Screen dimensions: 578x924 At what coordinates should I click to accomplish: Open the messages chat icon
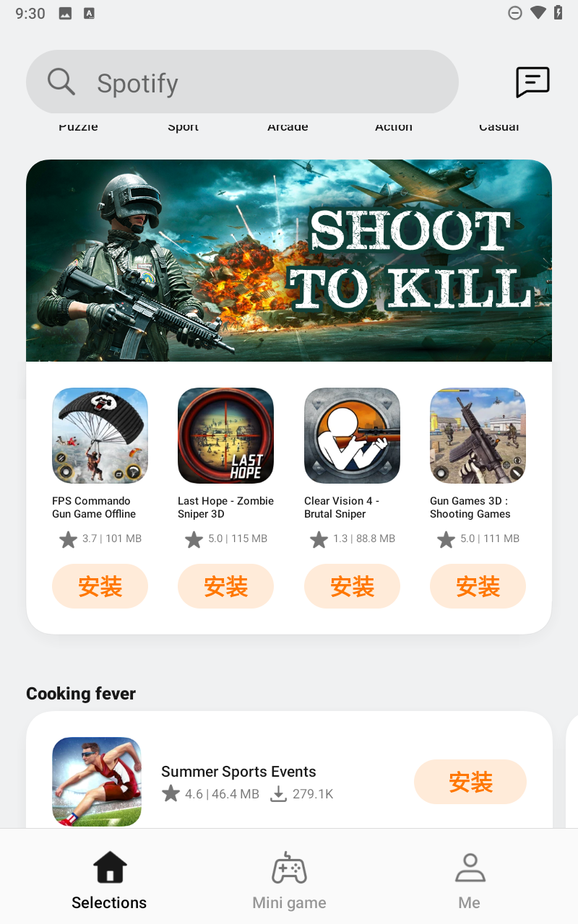[x=532, y=82]
